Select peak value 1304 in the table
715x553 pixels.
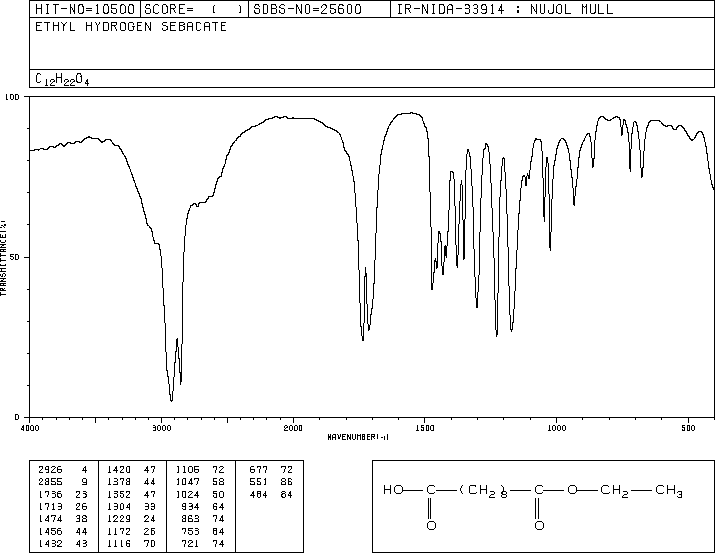tap(119, 506)
